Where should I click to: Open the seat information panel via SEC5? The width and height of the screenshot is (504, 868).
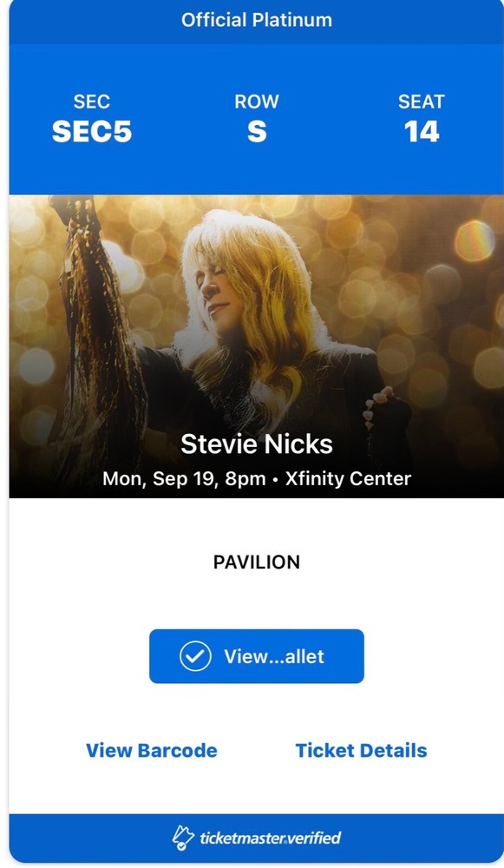point(92,124)
